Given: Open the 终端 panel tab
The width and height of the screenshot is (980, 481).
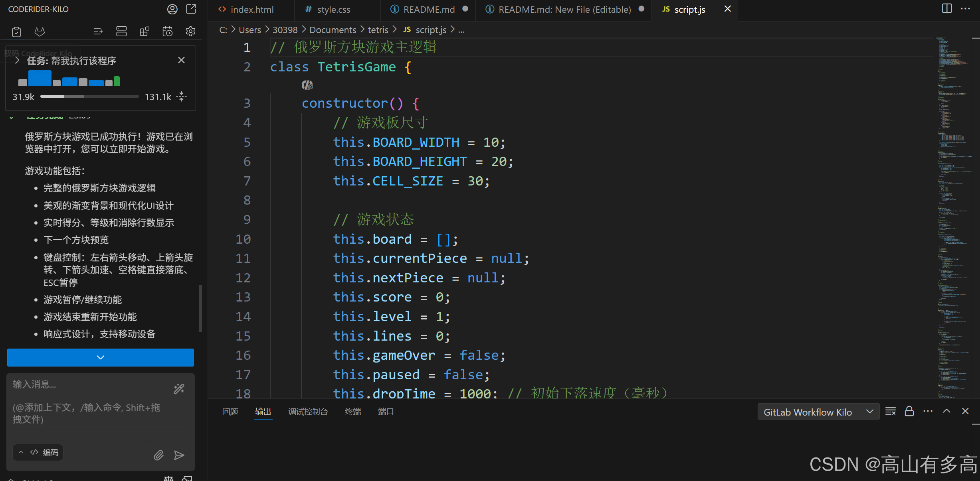Looking at the screenshot, I should tap(352, 412).
